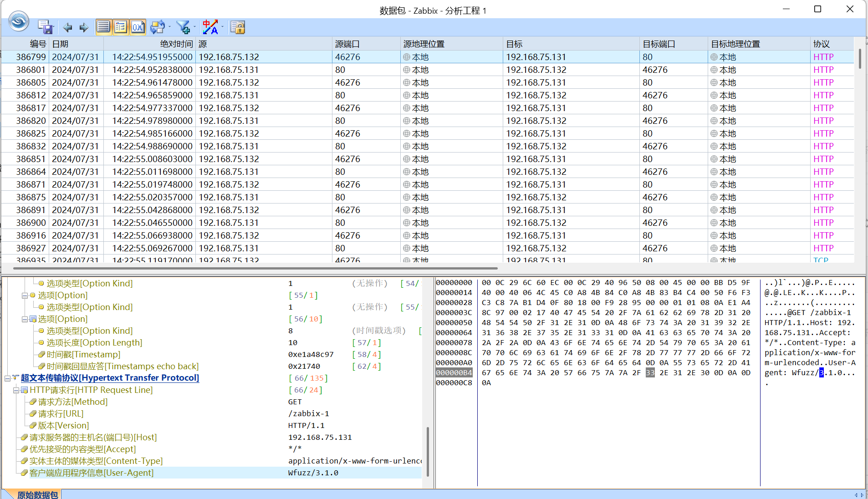Open the application menu orb button
The image size is (868, 499).
point(19,21)
